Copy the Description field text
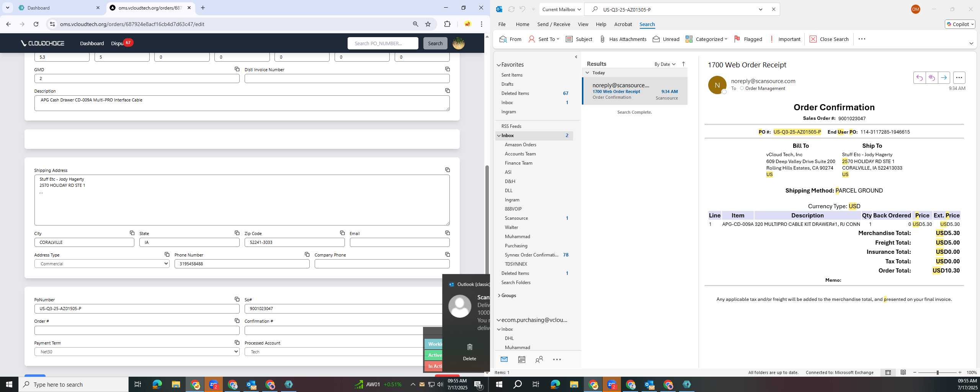 coord(447,90)
